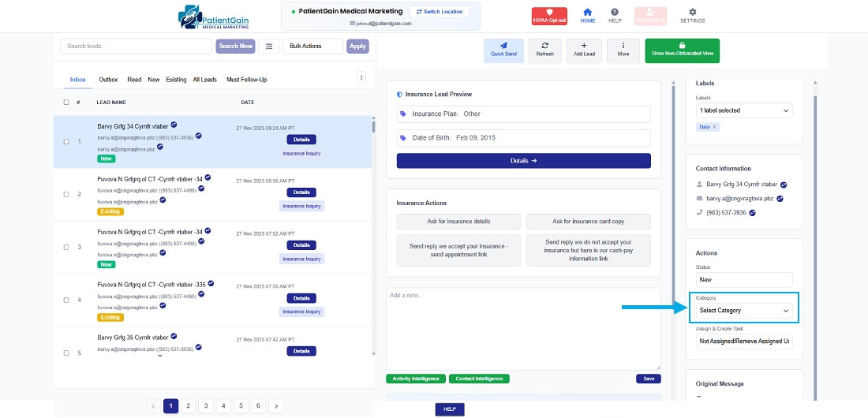This screenshot has height=418, width=868.
Task: Open the Assign & Create Task dropdown
Action: pos(744,341)
